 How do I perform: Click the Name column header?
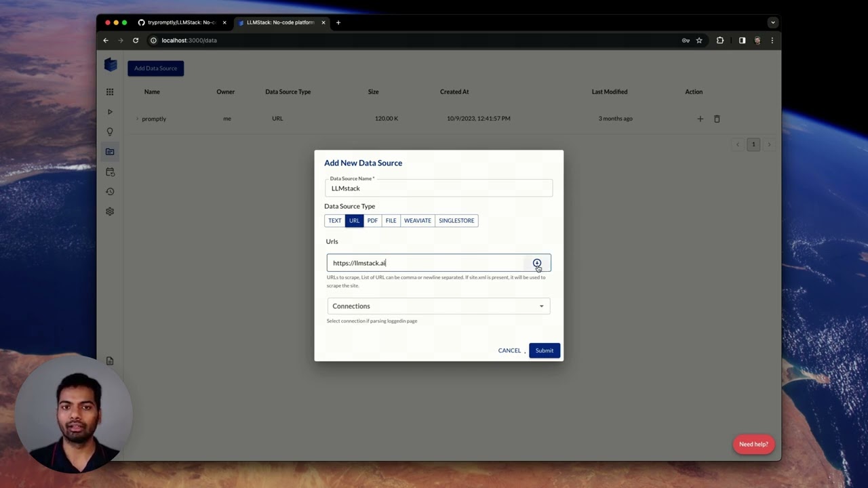click(x=152, y=91)
